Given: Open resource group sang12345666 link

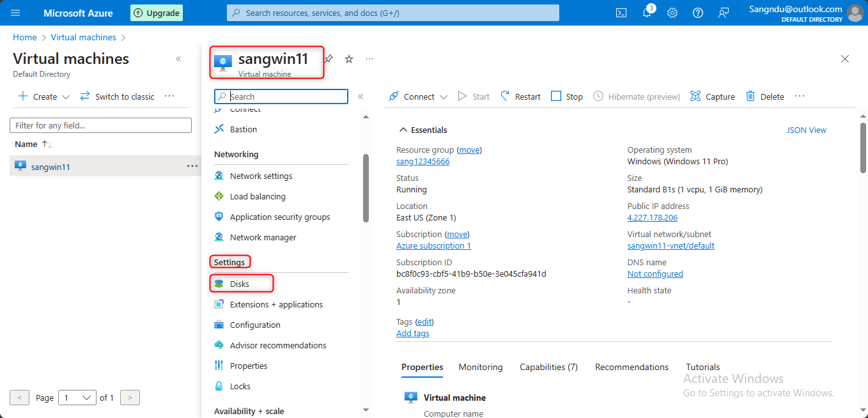Looking at the screenshot, I should pyautogui.click(x=422, y=162).
